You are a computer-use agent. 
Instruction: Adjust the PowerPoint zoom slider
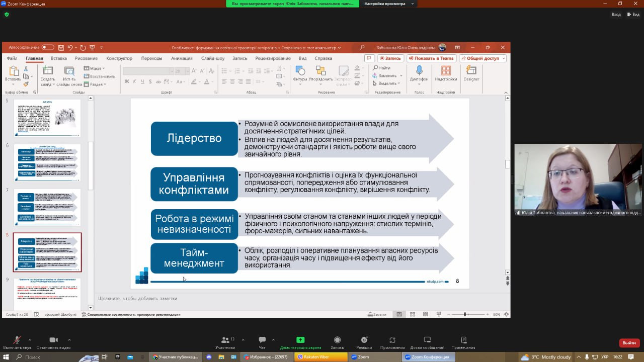[x=465, y=314]
